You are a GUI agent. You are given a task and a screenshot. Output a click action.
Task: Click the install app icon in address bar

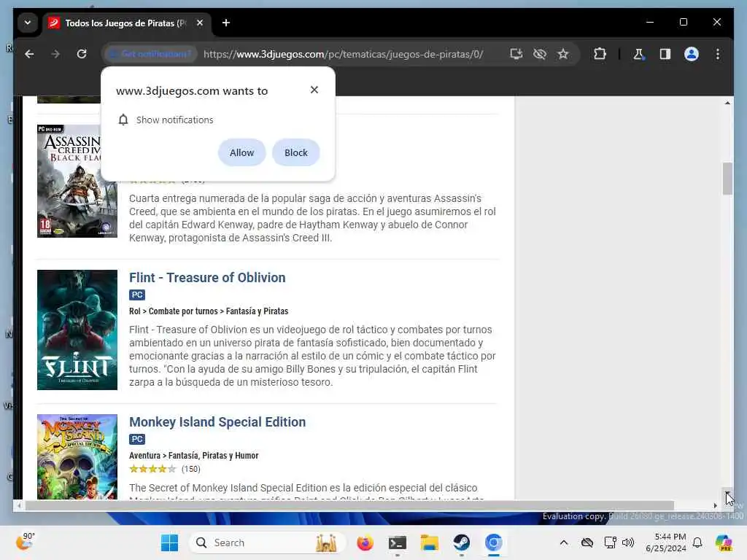[516, 54]
